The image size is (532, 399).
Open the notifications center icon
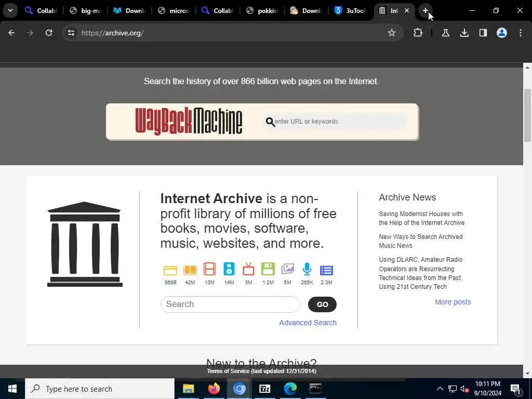click(x=515, y=389)
